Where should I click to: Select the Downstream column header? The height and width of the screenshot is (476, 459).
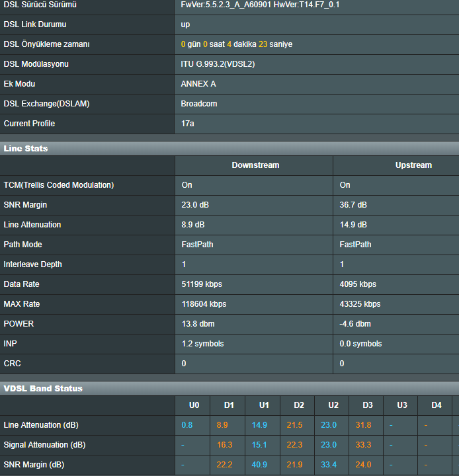point(255,165)
